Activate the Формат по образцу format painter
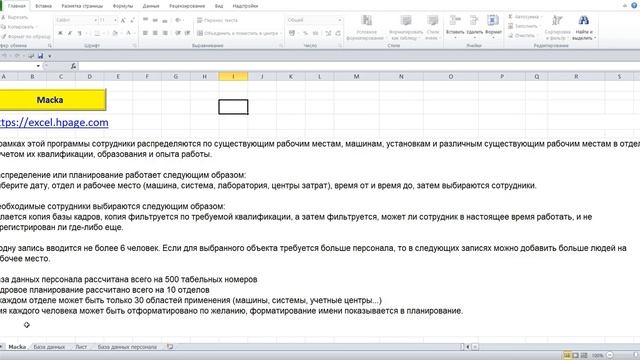Viewport: 640px width, 360px height. (x=25, y=36)
